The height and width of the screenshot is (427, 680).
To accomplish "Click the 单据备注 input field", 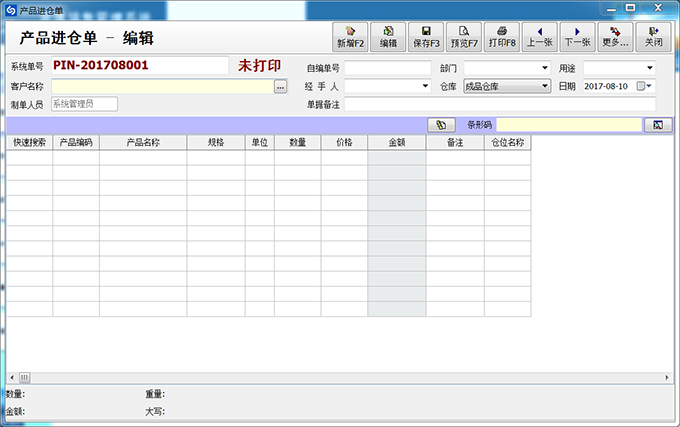I will (500, 104).
